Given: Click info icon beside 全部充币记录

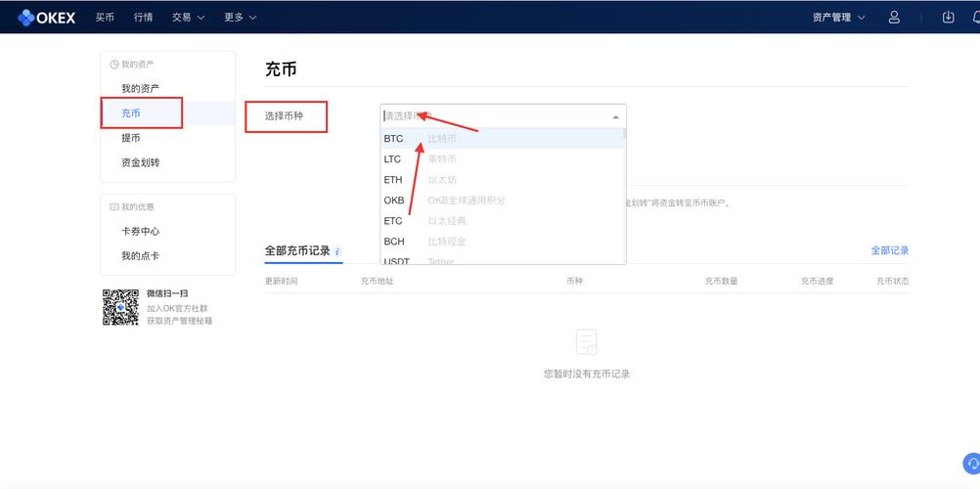Looking at the screenshot, I should point(337,251).
